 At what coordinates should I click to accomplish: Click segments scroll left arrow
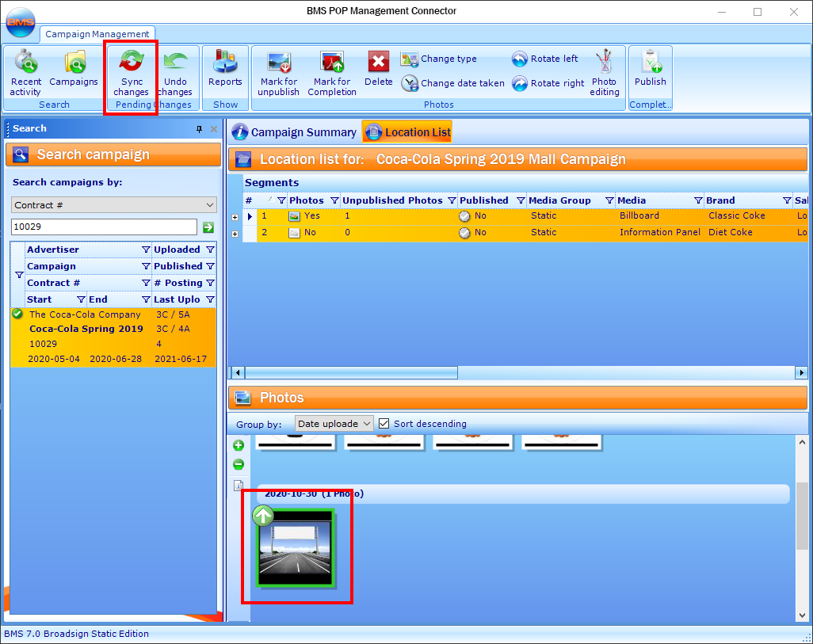tap(238, 373)
